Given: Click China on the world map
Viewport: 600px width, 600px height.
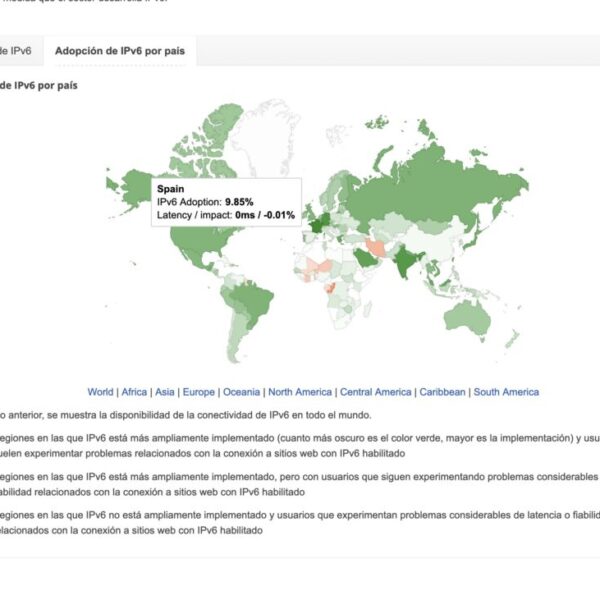Looking at the screenshot, I should point(432,241).
